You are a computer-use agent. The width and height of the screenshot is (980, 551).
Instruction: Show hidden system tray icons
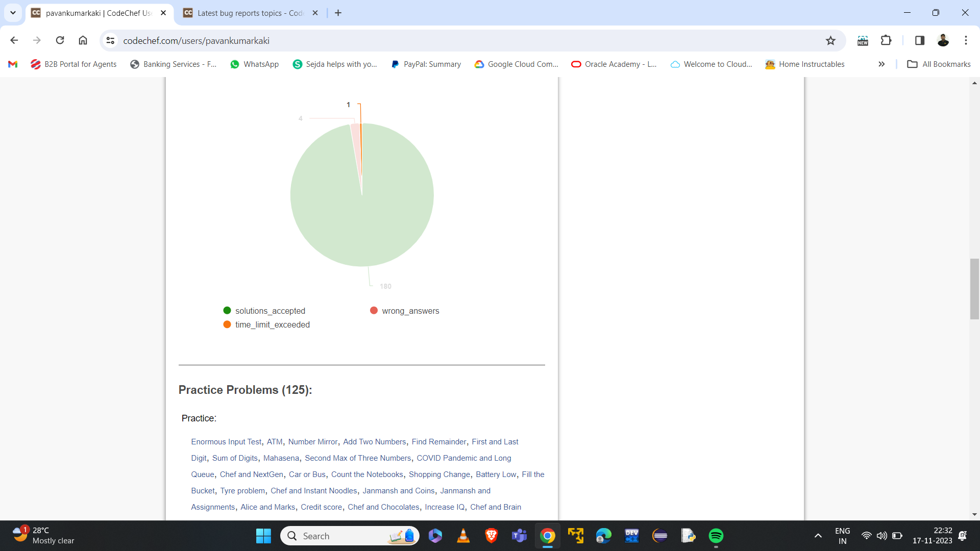pyautogui.click(x=818, y=536)
